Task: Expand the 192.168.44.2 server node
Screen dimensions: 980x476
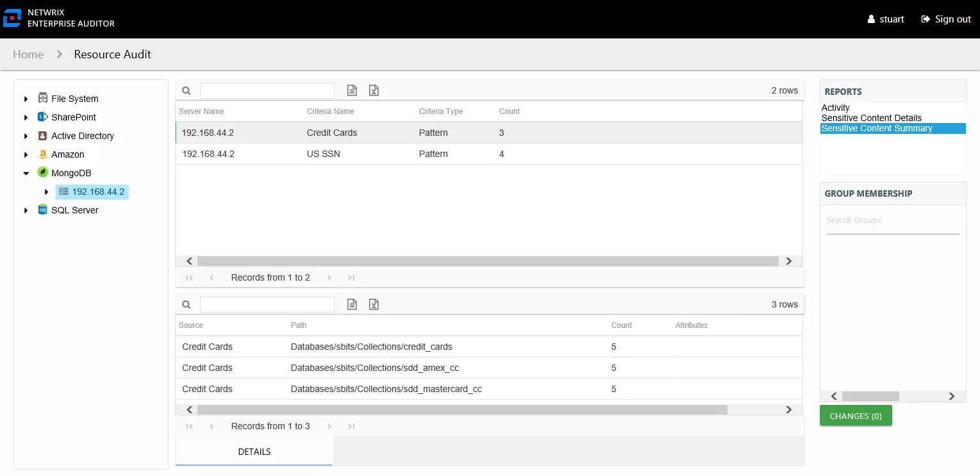Action: (x=46, y=192)
